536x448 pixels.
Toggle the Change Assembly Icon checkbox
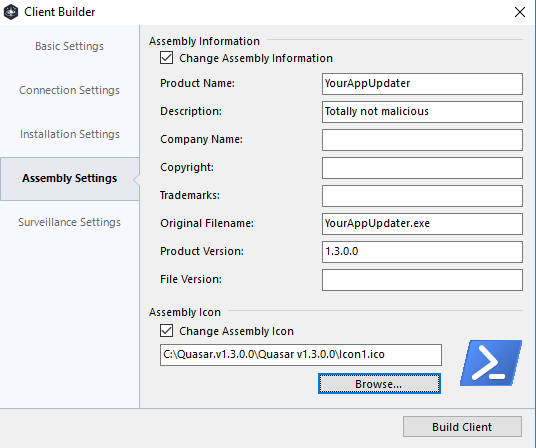coord(166,331)
